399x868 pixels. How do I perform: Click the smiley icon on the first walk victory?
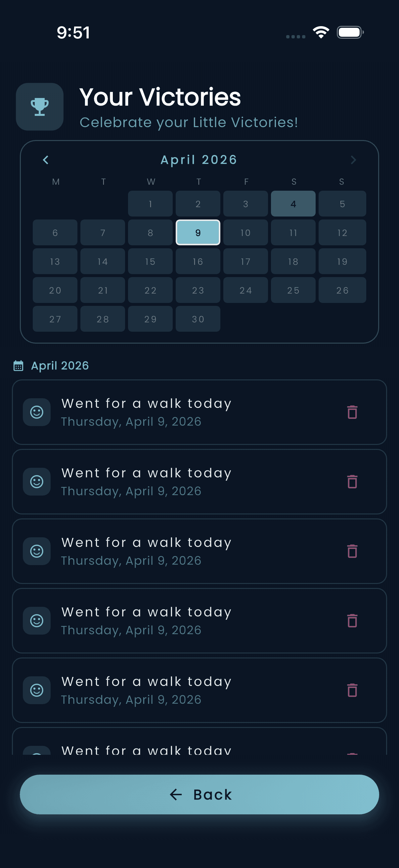(36, 412)
